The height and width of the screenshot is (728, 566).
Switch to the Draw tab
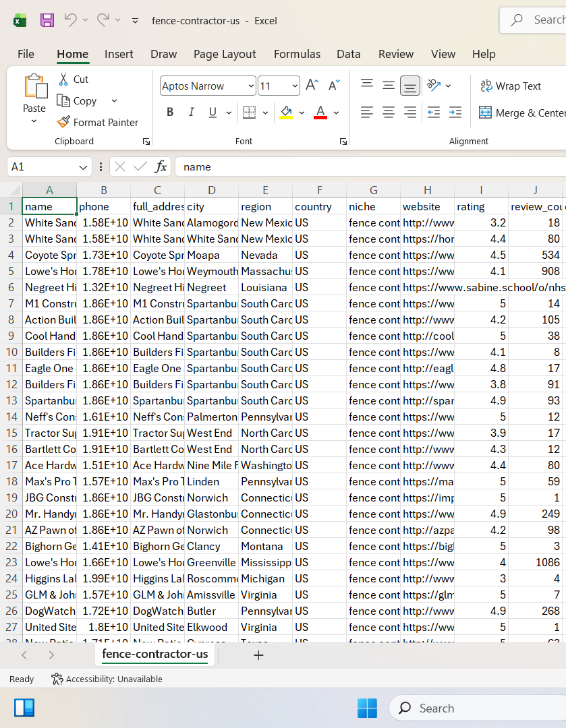tap(163, 55)
